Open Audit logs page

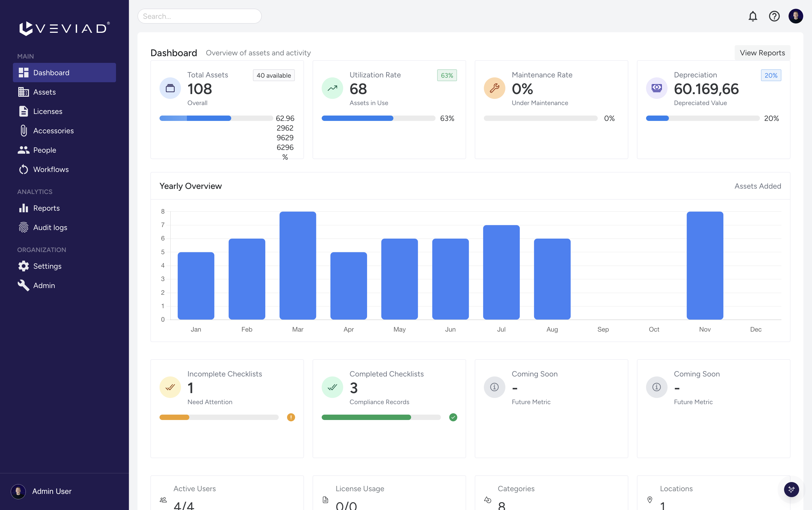coord(50,227)
